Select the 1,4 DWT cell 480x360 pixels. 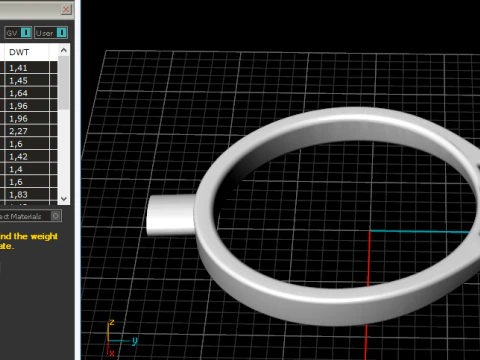point(27,169)
